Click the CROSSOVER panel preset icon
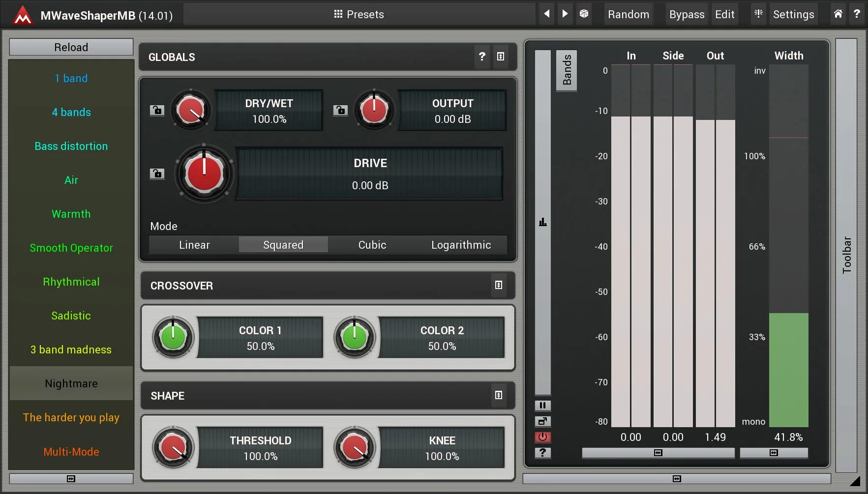Image resolution: width=868 pixels, height=494 pixels. coord(499,285)
